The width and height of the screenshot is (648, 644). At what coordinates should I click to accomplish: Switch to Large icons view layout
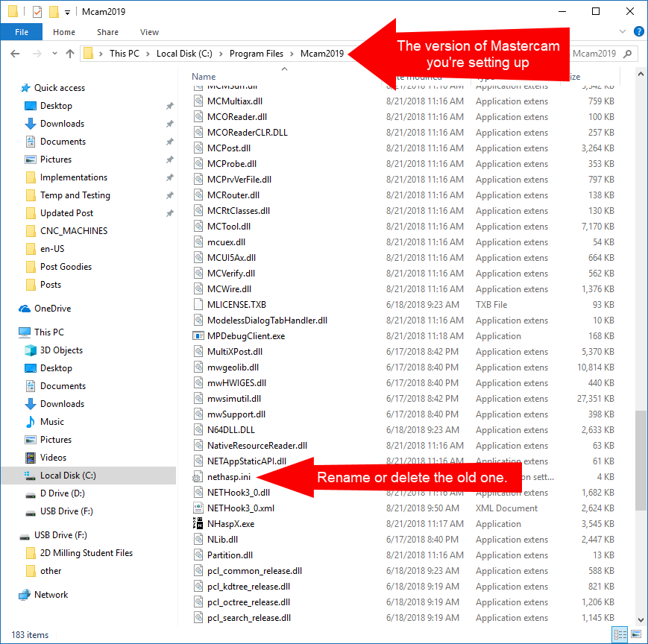click(636, 635)
